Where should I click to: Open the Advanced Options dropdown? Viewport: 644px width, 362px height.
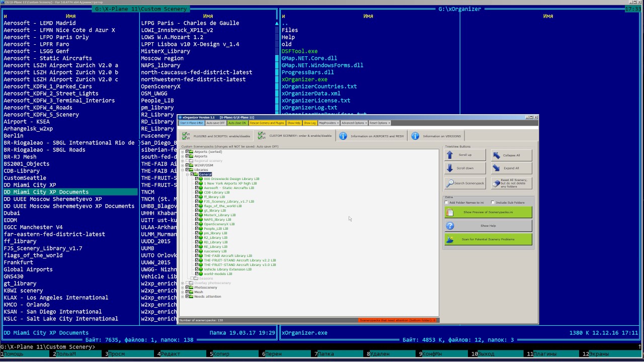(354, 123)
